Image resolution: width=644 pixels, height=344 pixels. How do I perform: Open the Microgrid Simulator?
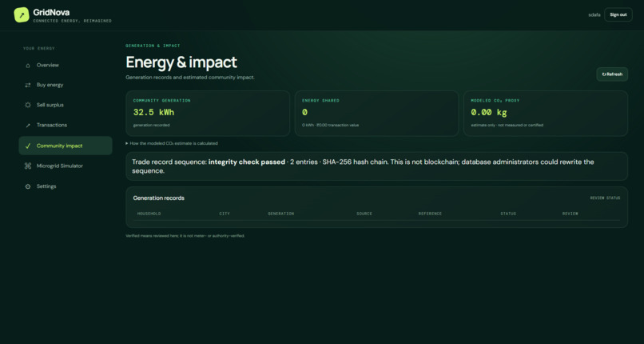point(66,166)
